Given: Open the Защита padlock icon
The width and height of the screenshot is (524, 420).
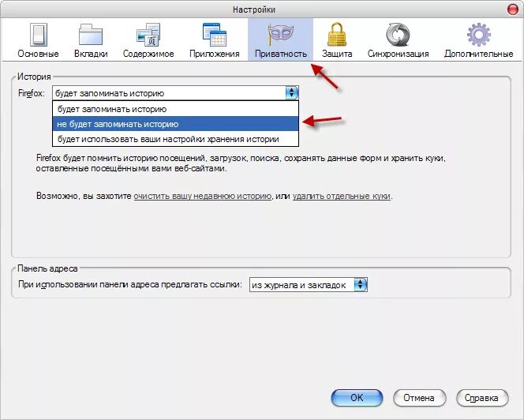Looking at the screenshot, I should tap(337, 35).
